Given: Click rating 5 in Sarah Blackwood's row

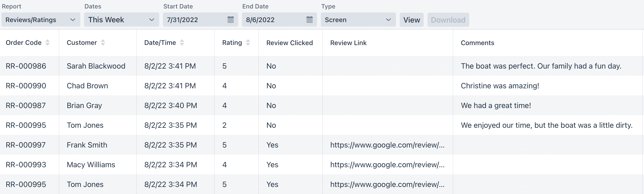Looking at the screenshot, I should pos(225,66).
